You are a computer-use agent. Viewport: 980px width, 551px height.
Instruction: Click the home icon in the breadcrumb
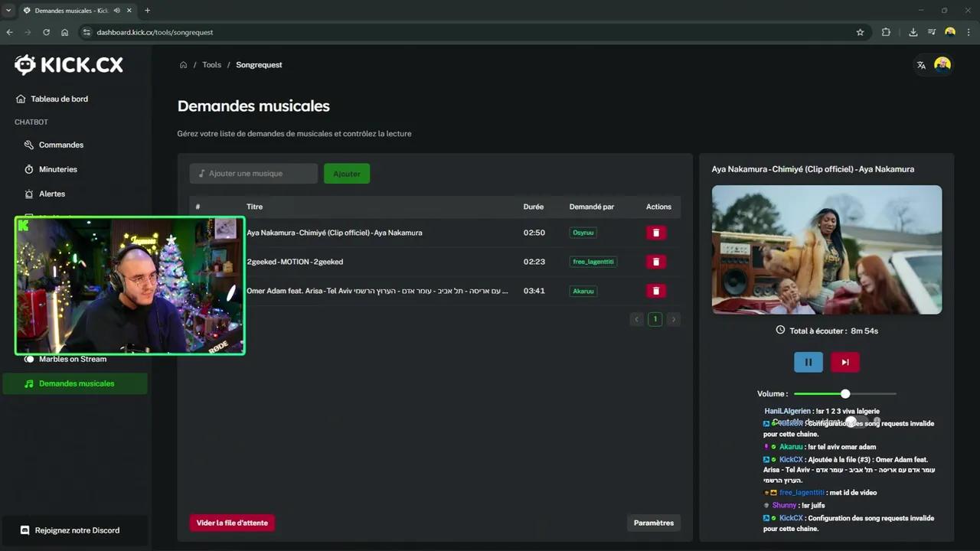[183, 65]
